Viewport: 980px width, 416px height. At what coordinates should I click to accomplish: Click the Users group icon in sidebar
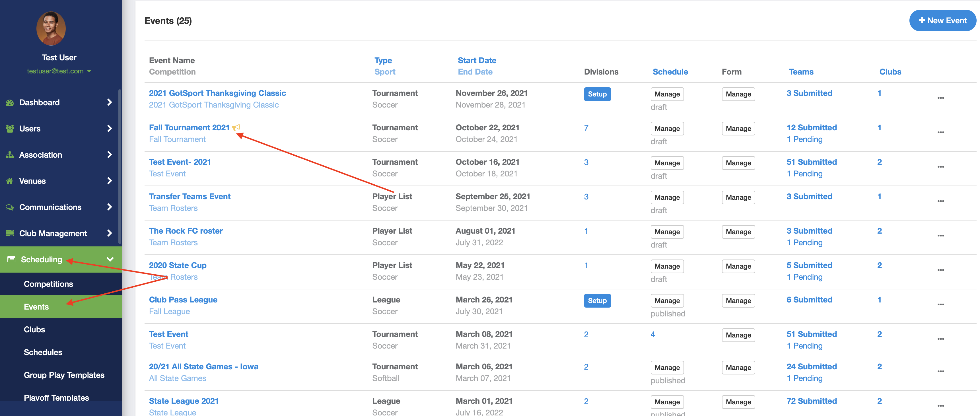[x=10, y=129]
